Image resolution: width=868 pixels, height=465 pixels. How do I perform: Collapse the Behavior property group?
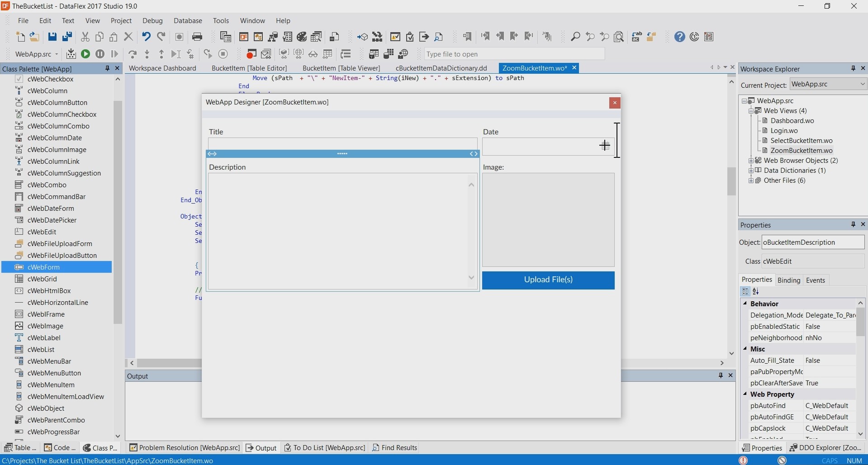pyautogui.click(x=745, y=304)
